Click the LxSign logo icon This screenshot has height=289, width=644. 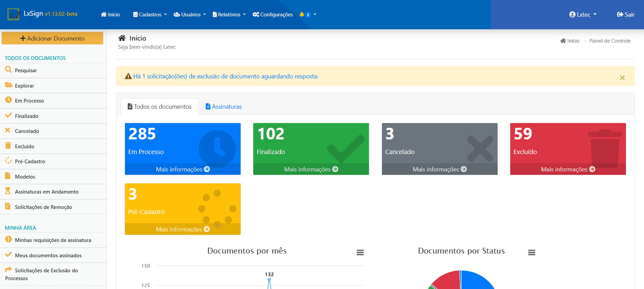click(x=14, y=14)
